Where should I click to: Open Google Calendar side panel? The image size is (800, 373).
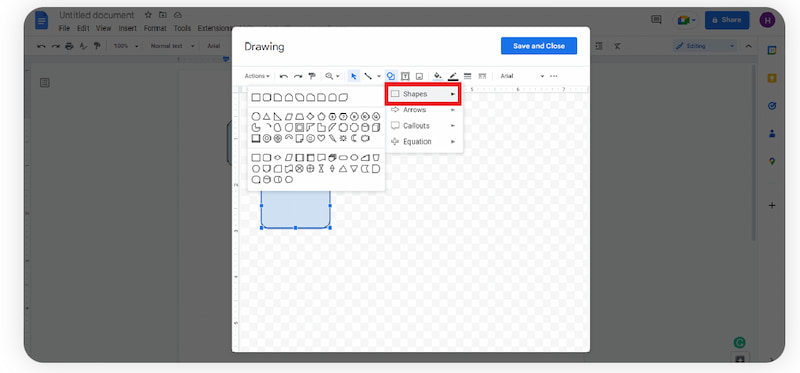pyautogui.click(x=772, y=50)
